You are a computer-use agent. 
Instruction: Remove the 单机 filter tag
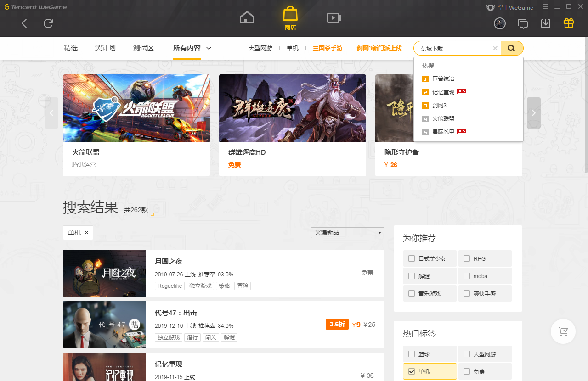click(86, 233)
